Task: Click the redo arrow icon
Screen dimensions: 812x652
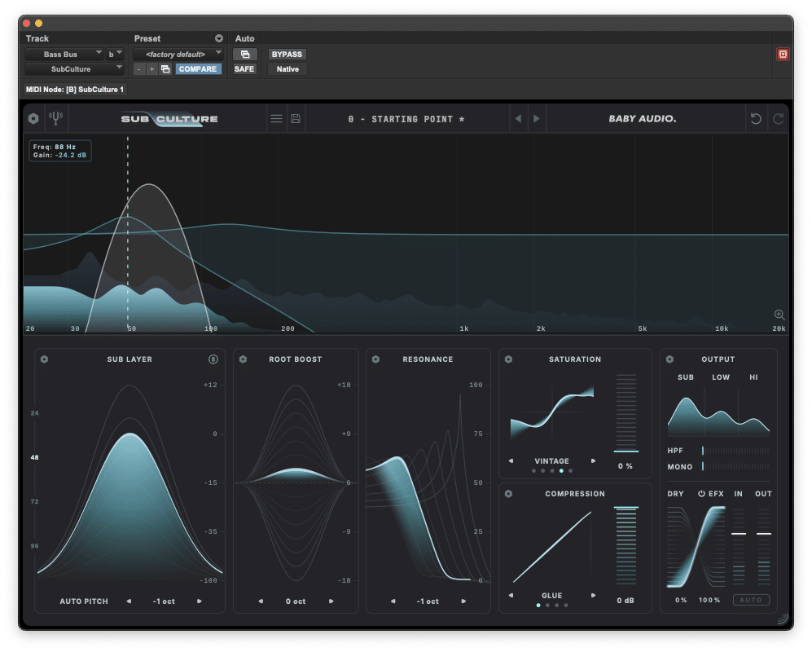Action: pos(779,119)
